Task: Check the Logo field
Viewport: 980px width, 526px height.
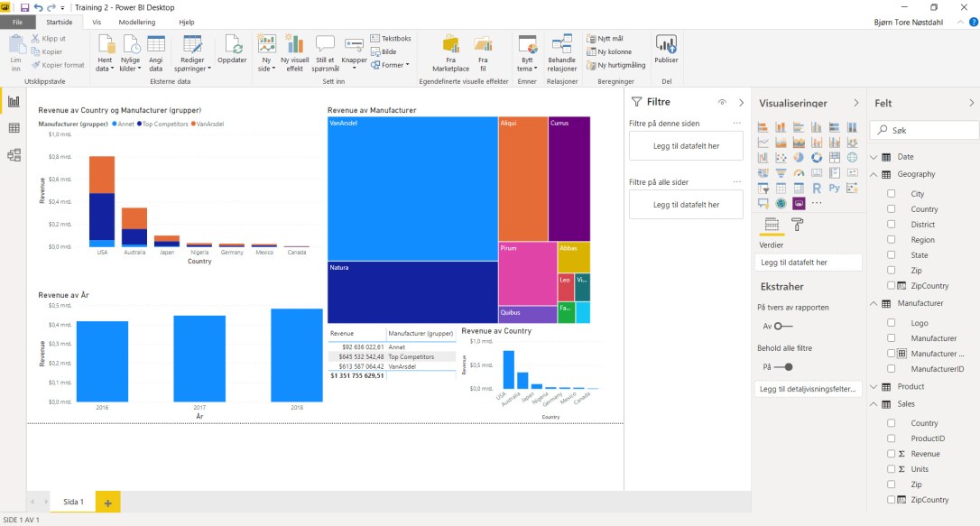Action: (x=892, y=323)
